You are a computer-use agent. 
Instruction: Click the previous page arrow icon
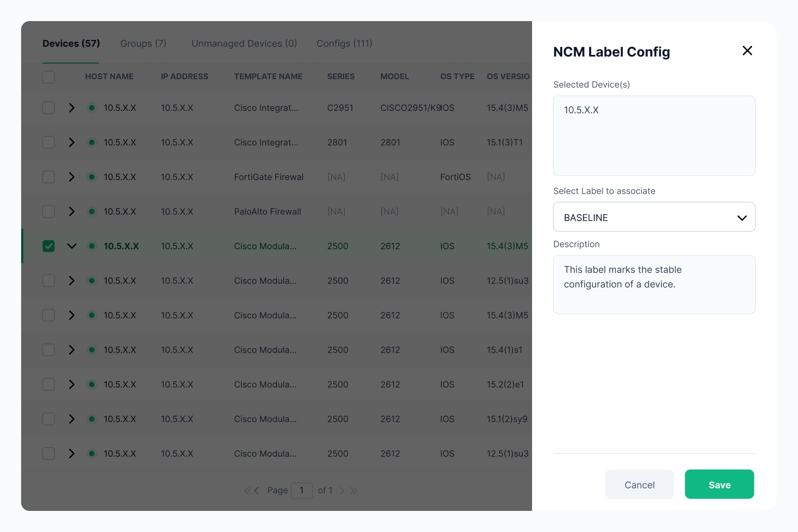click(x=257, y=490)
